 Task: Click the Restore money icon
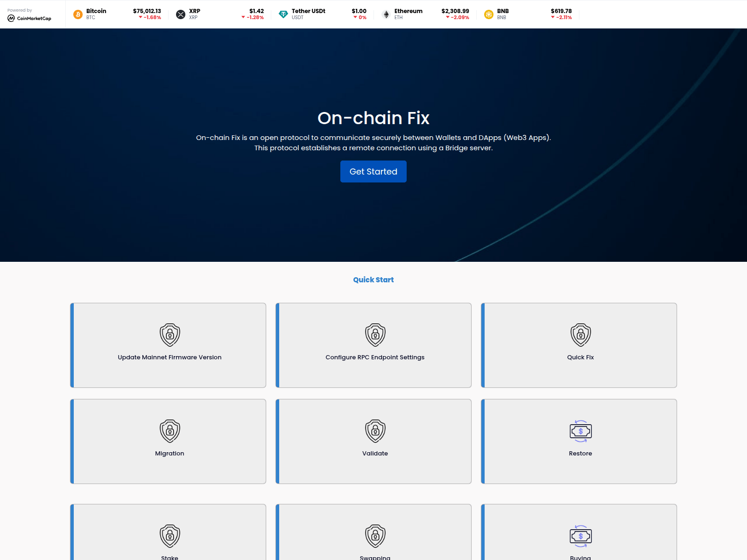coord(581,431)
